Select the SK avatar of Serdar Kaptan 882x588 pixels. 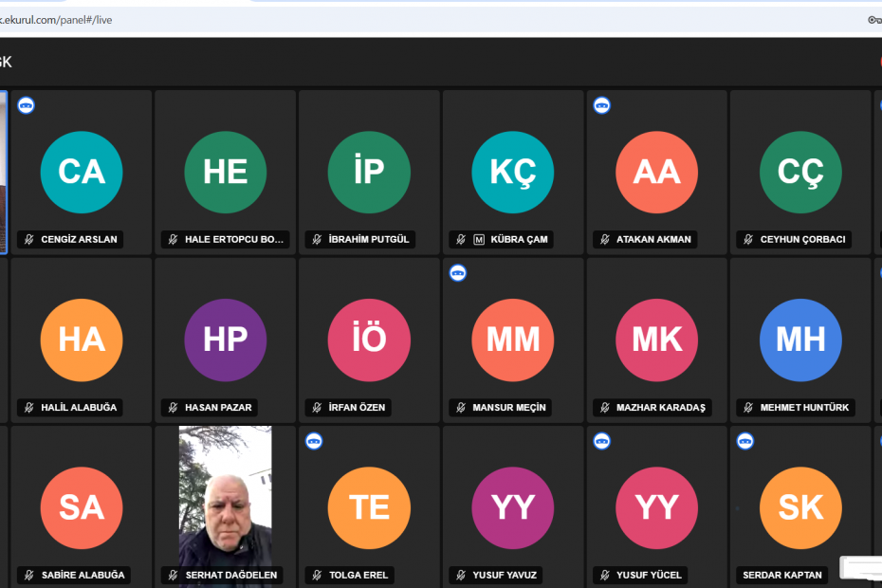(801, 507)
